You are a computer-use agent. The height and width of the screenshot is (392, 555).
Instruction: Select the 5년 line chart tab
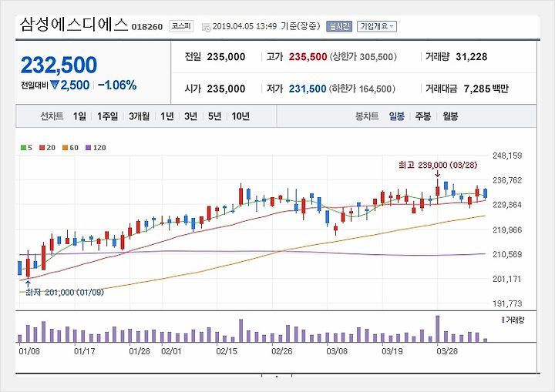[214, 116]
